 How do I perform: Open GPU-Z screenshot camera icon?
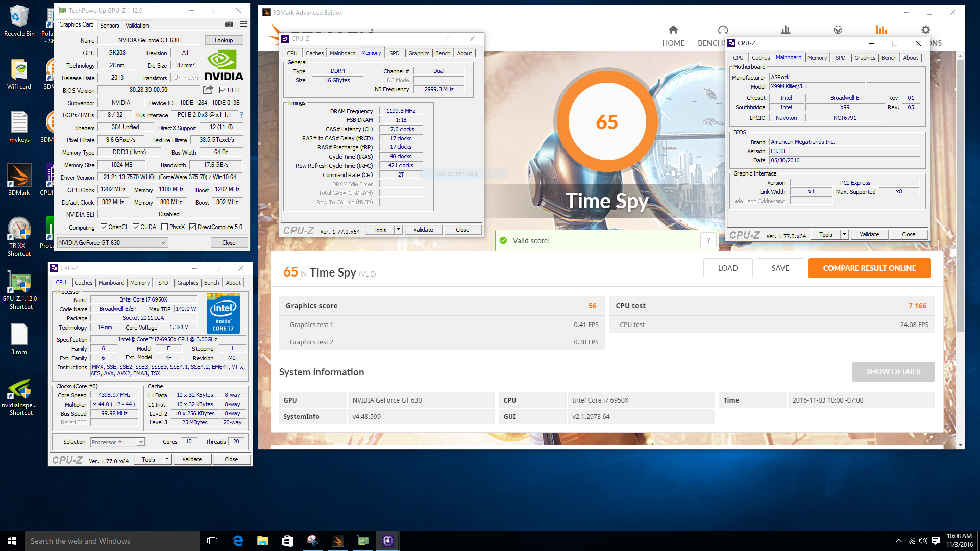pyautogui.click(x=229, y=24)
